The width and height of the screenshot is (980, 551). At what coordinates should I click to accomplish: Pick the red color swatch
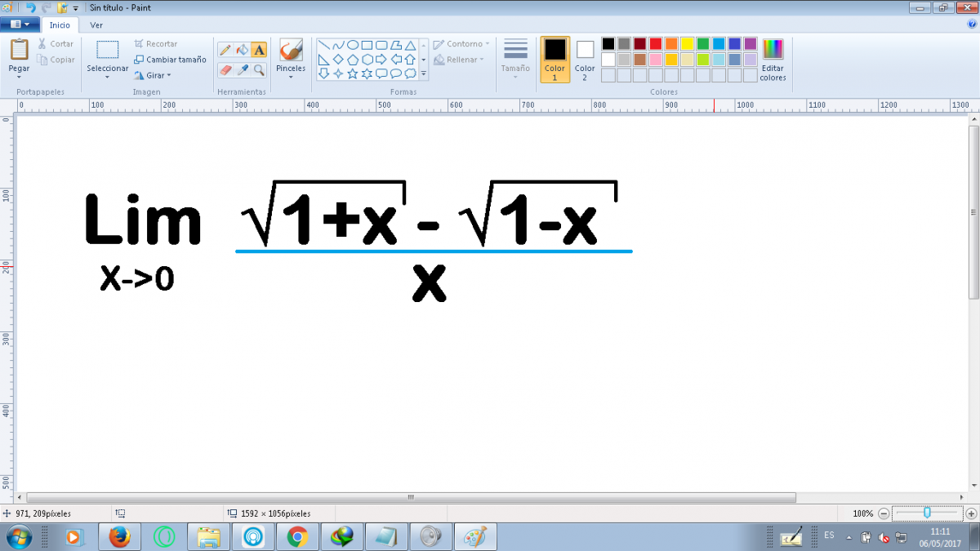point(655,44)
